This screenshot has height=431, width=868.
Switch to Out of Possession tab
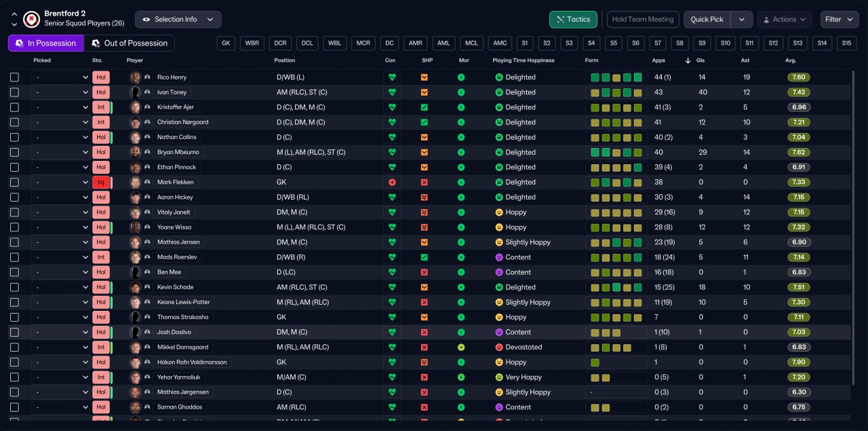pos(129,43)
